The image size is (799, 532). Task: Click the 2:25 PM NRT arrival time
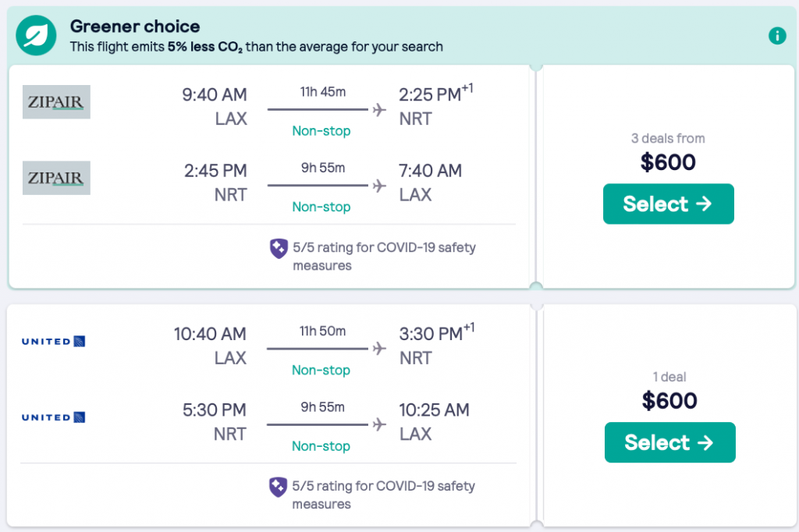pyautogui.click(x=431, y=95)
